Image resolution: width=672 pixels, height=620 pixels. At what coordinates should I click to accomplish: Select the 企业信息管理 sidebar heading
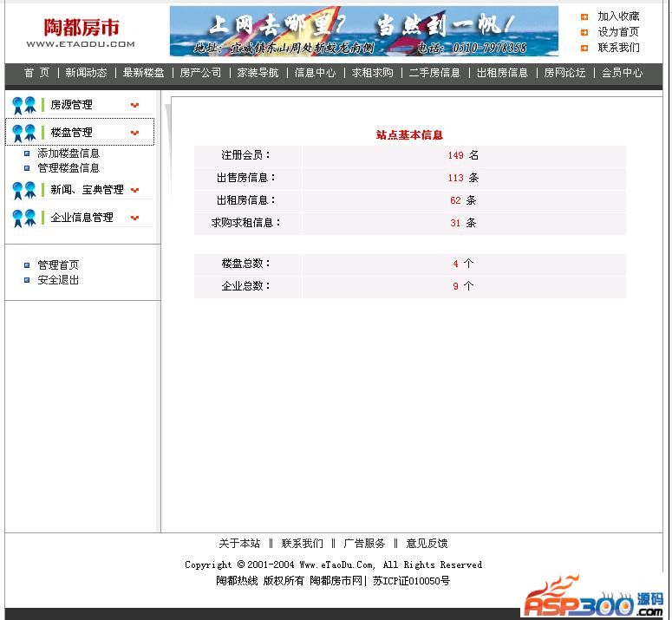coord(82,218)
